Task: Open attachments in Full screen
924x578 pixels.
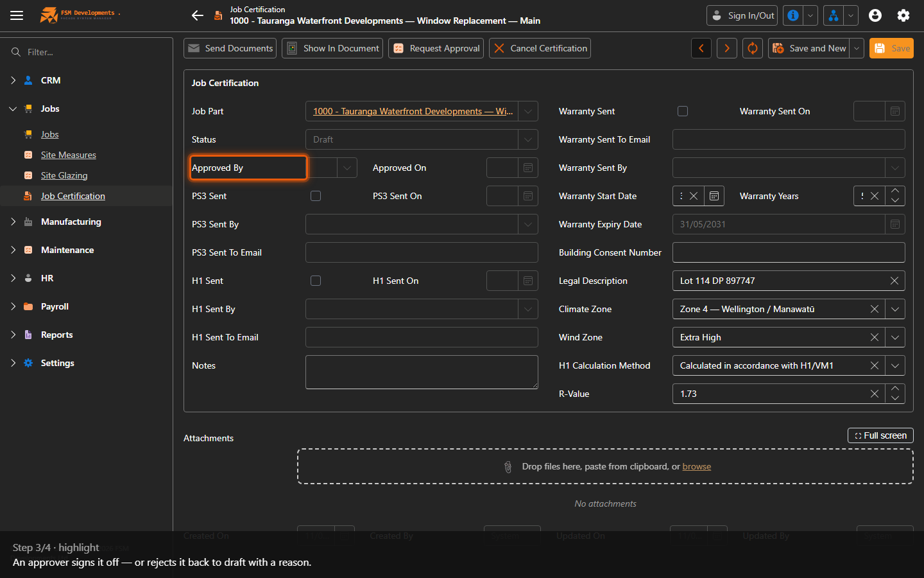Action: click(880, 435)
